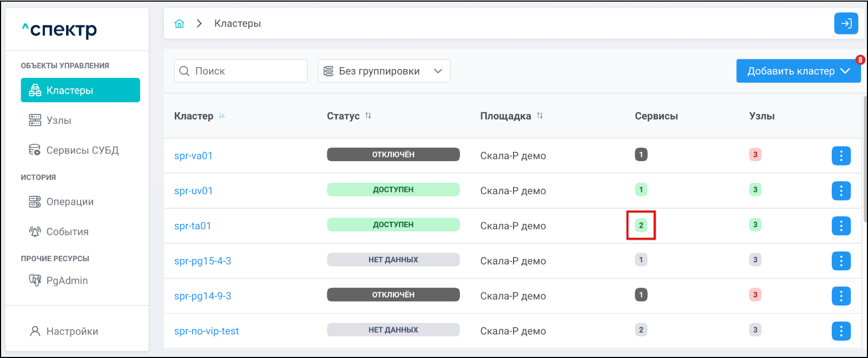868x358 pixels.
Task: Go to Узлы in the sidebar
Action: pyautogui.click(x=58, y=121)
